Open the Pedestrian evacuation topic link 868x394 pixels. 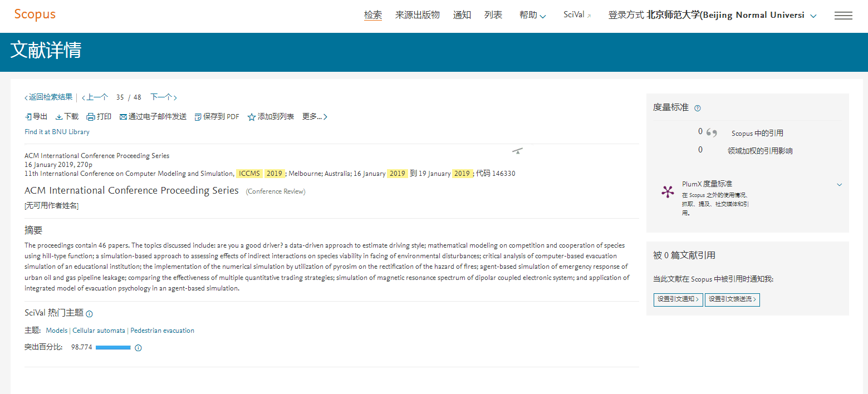click(163, 331)
